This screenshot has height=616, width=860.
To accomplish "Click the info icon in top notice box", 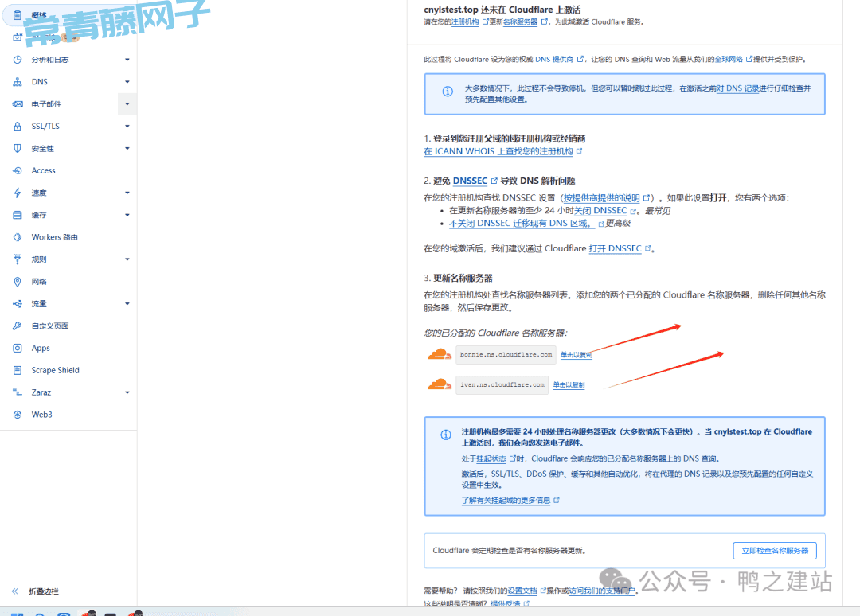I will (x=448, y=92).
